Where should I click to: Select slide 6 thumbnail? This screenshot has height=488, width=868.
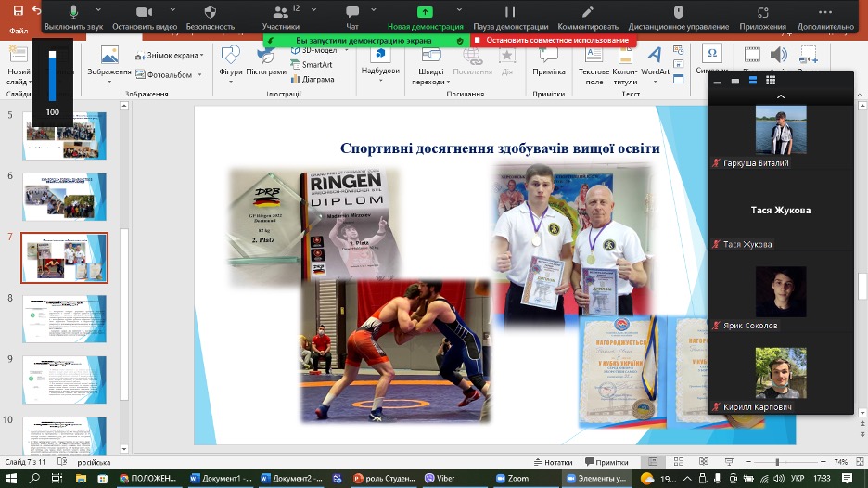64,197
